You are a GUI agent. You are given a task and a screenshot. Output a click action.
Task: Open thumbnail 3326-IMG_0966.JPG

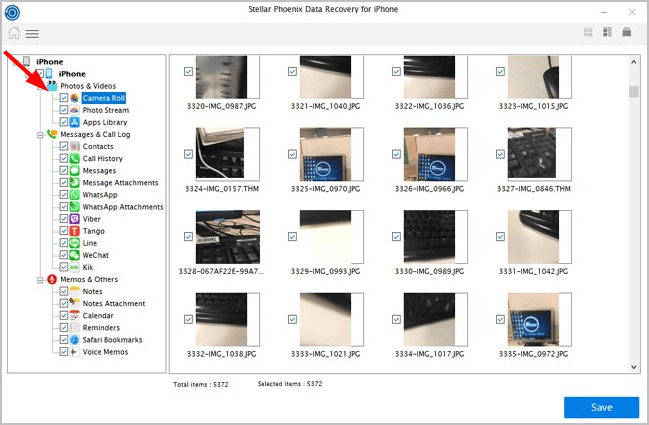pyautogui.click(x=435, y=154)
